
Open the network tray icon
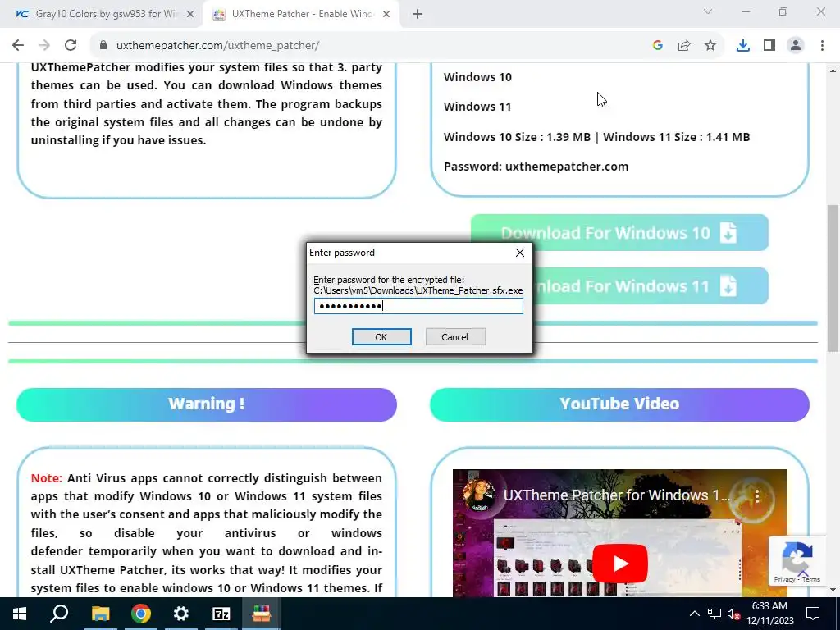[x=714, y=614]
